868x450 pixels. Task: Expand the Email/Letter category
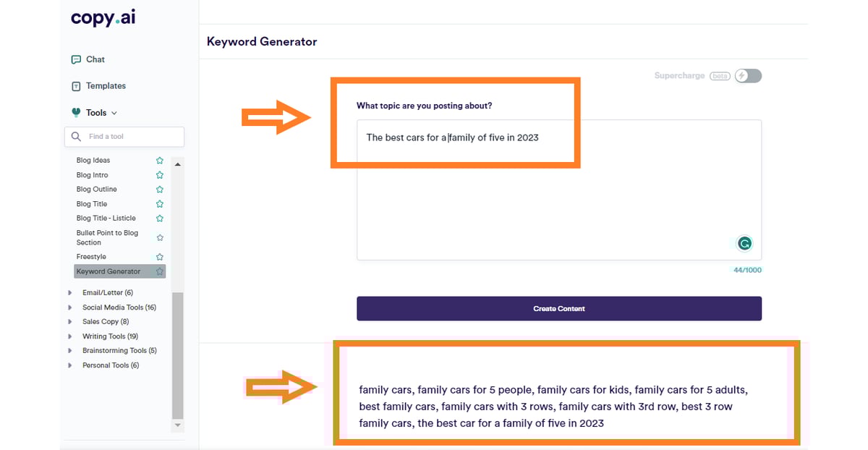pos(70,293)
